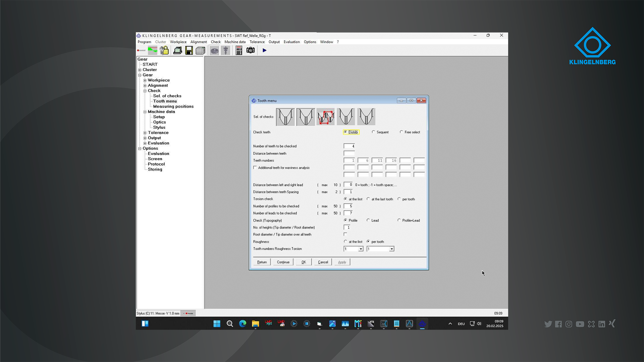Click the green-screen terminal toolbar icon
The height and width of the screenshot is (362, 644).
(x=178, y=51)
